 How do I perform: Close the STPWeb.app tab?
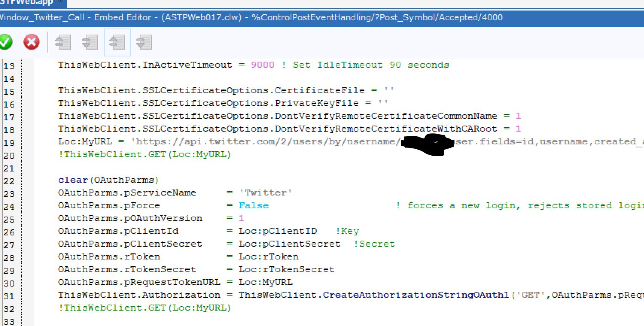coord(60,2)
